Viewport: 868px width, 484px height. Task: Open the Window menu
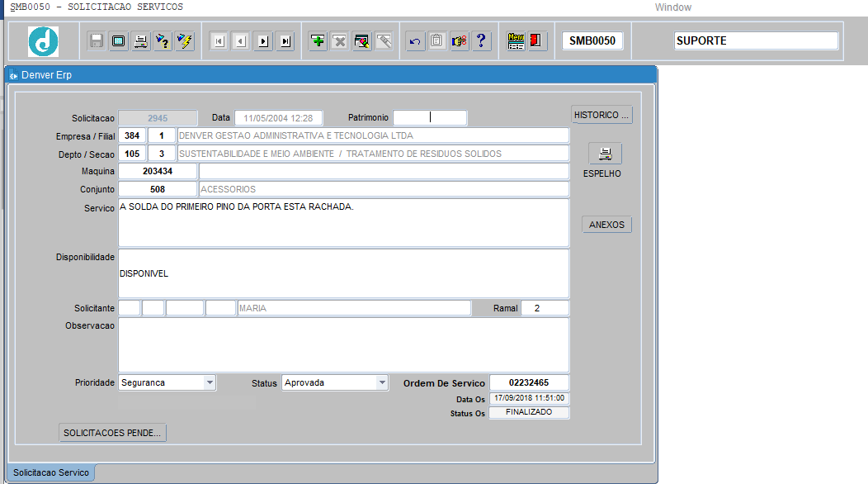click(x=673, y=7)
